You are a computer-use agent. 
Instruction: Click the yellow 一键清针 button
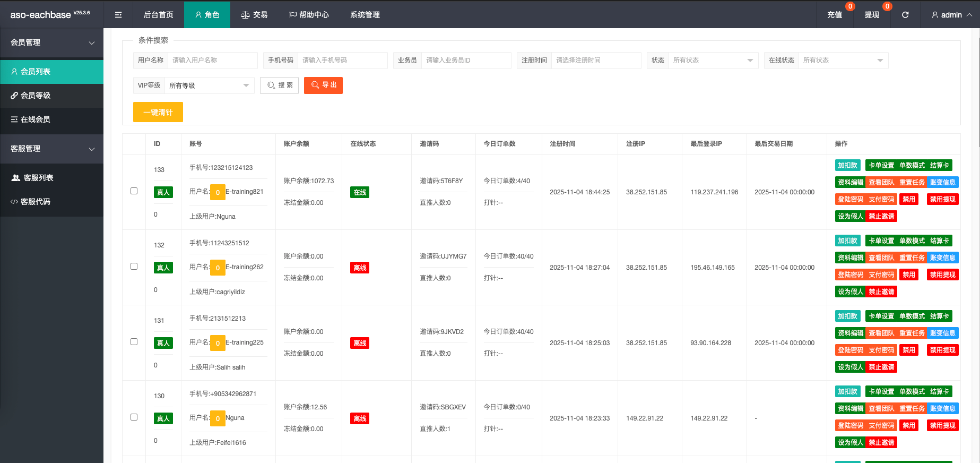158,112
